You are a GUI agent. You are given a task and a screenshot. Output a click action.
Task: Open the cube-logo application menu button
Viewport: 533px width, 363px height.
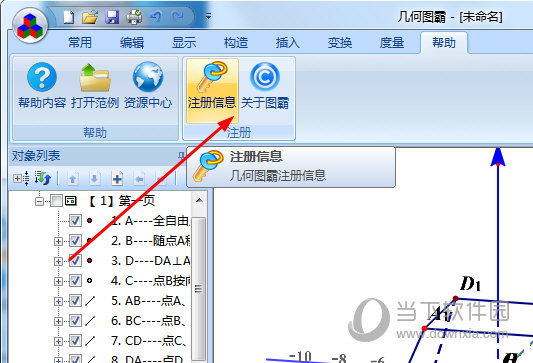pos(30,25)
